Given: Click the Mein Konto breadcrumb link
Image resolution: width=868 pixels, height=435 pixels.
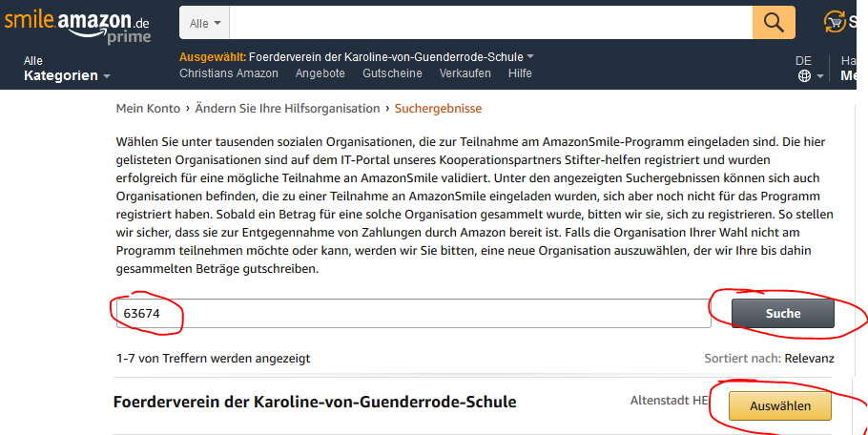Looking at the screenshot, I should coord(148,109).
